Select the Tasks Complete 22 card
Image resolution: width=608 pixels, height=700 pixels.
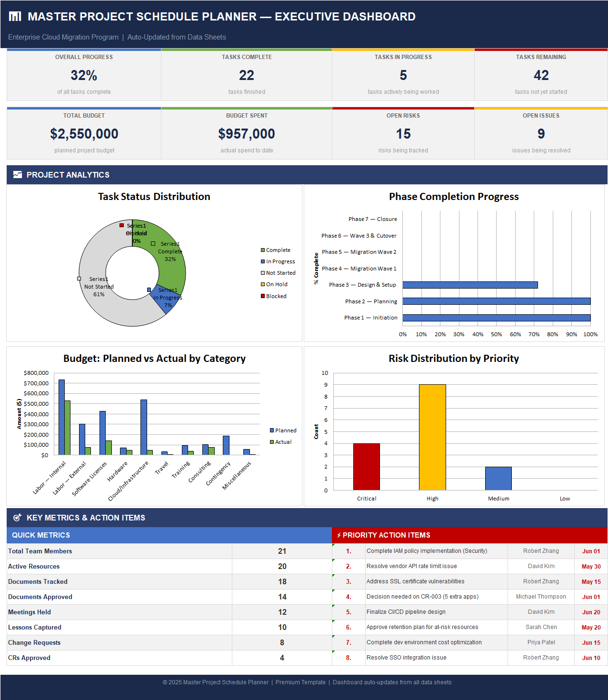click(x=247, y=75)
